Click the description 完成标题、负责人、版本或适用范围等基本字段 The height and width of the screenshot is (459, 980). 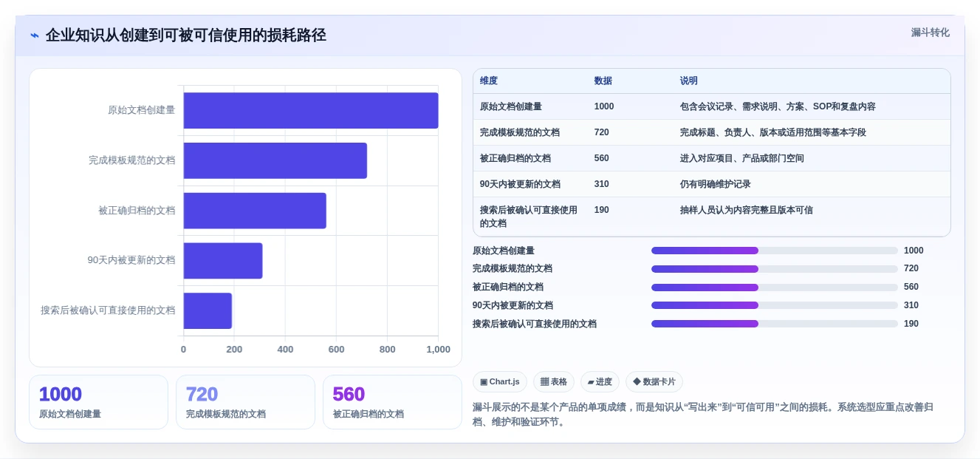[x=773, y=132]
